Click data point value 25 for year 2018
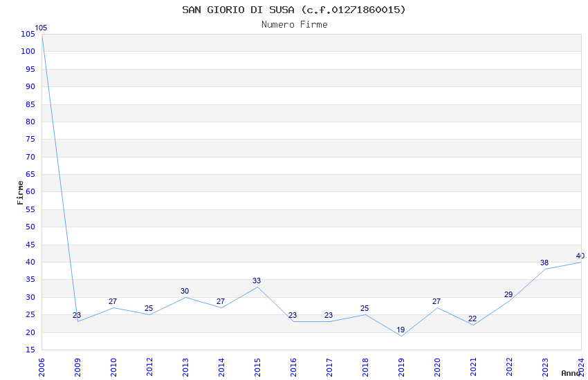The width and height of the screenshot is (588, 380). click(x=365, y=309)
